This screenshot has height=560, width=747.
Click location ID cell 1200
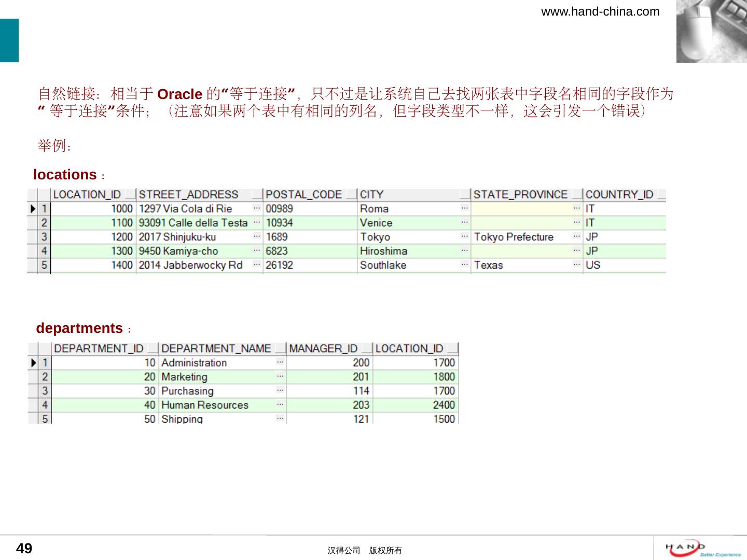click(x=93, y=236)
